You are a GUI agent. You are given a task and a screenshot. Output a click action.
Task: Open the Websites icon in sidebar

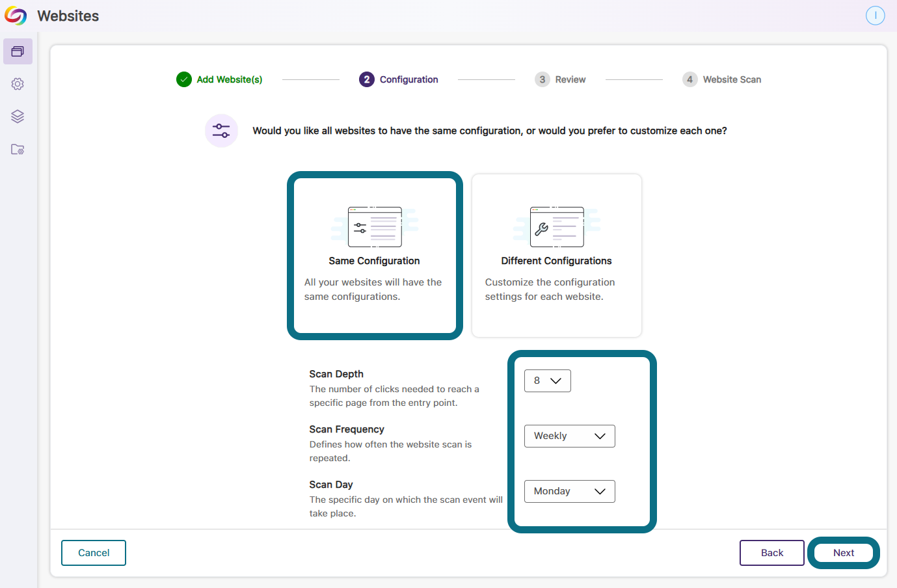click(18, 51)
